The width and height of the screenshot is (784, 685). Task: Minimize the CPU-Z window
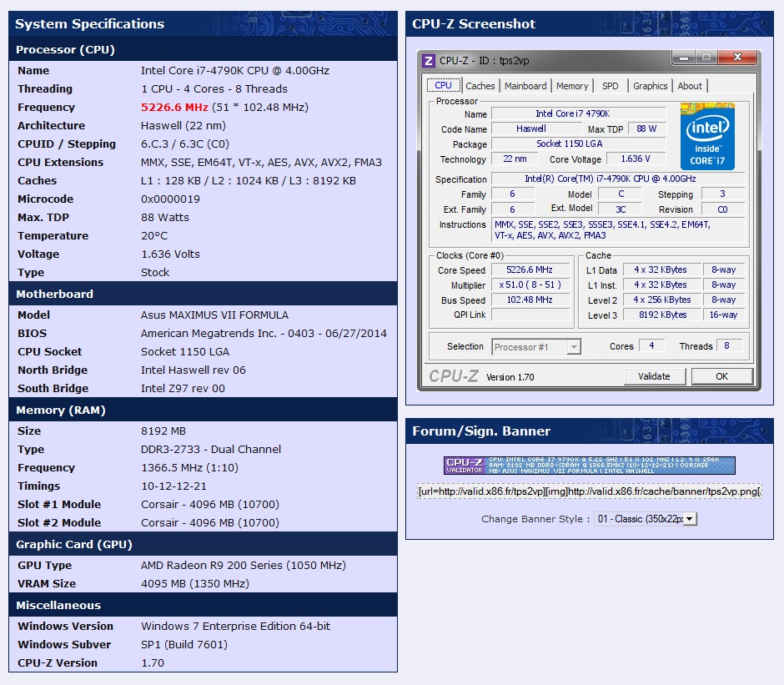(x=684, y=58)
